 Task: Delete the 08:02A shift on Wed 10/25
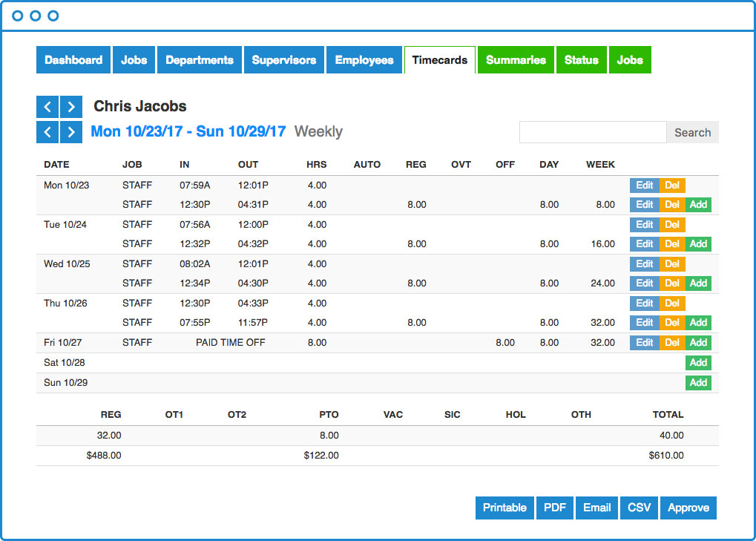tap(671, 263)
